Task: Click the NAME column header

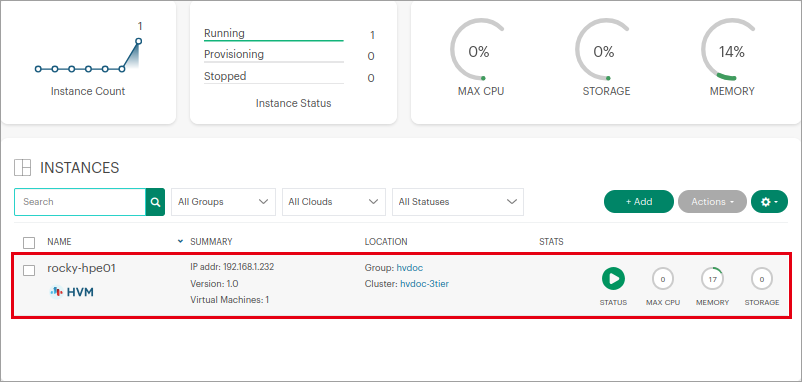Action: point(59,241)
